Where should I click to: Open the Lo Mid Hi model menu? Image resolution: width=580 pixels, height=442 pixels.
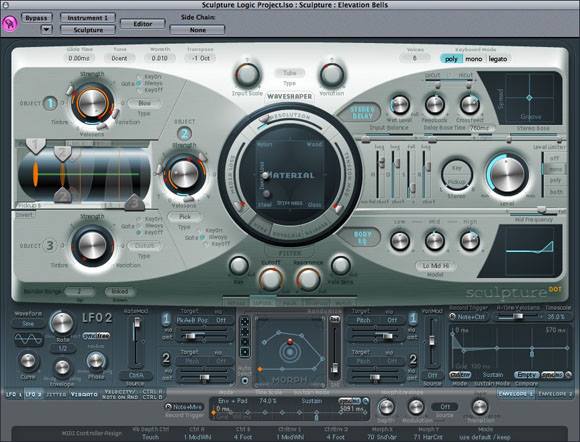pos(436,266)
